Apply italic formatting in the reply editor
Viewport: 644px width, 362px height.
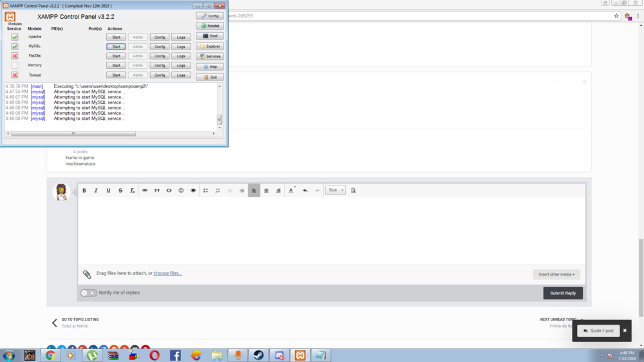[x=96, y=190]
